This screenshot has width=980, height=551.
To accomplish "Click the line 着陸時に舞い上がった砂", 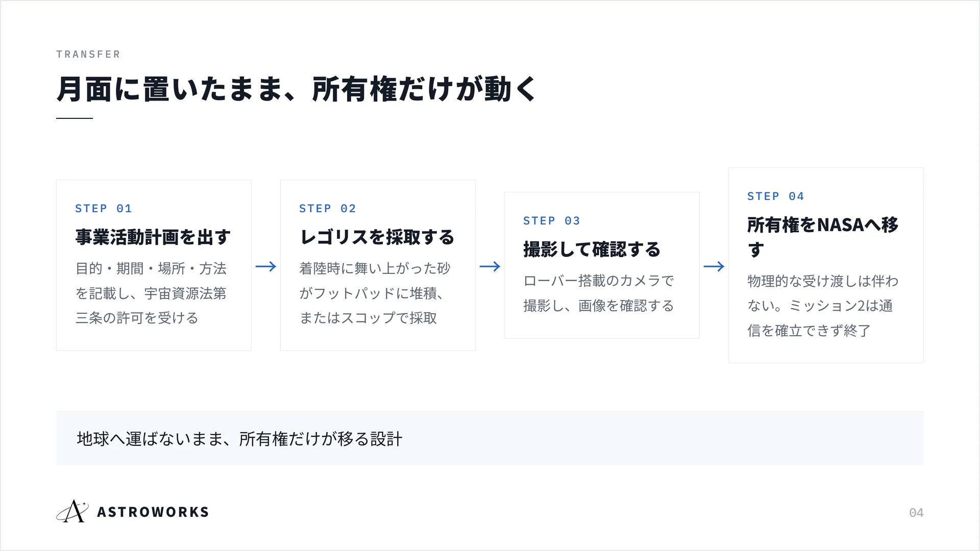I will [x=375, y=268].
